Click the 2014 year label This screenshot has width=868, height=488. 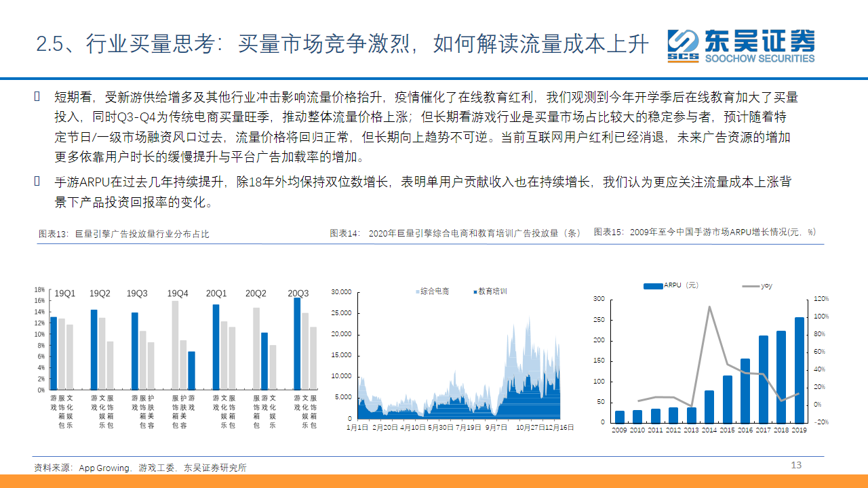709,430
